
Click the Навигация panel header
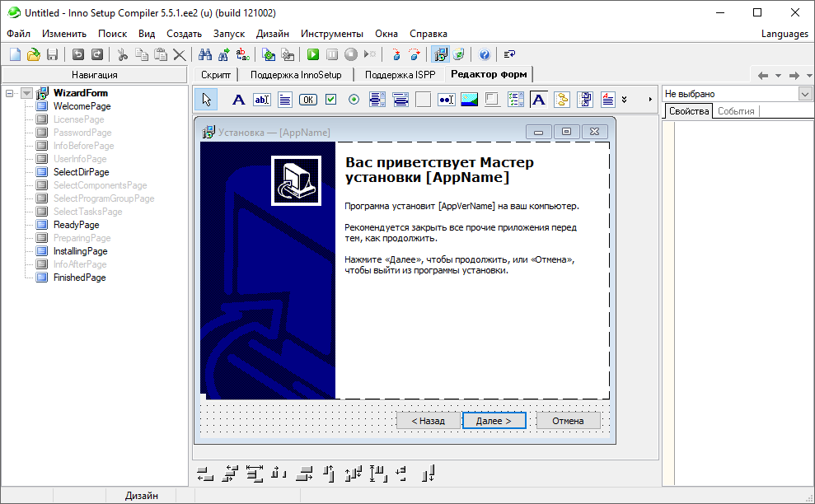click(x=95, y=75)
